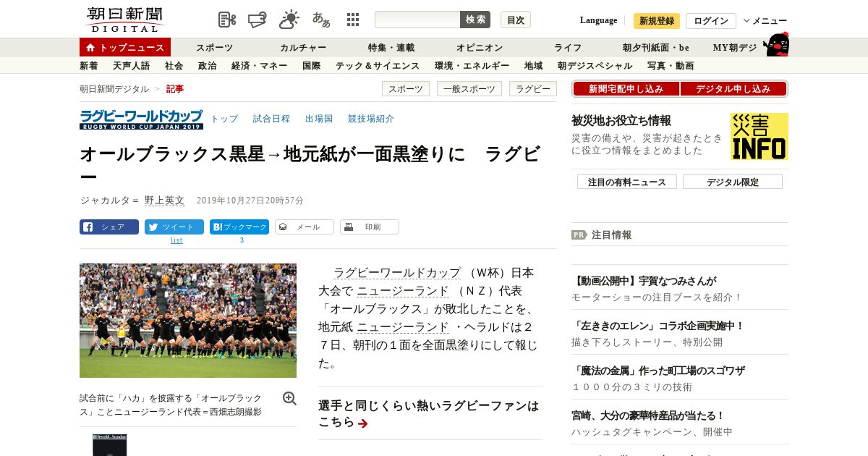Open the Herald newspaper front-page thumbnail

[110, 445]
